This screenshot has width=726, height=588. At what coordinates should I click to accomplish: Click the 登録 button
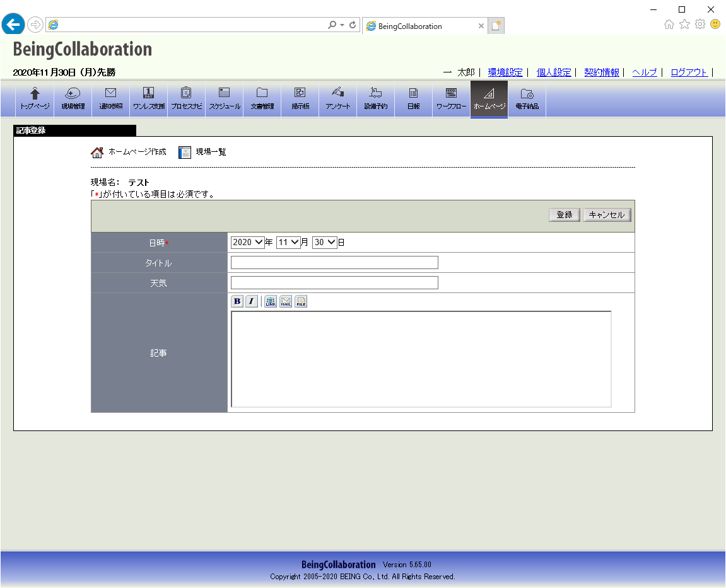565,215
